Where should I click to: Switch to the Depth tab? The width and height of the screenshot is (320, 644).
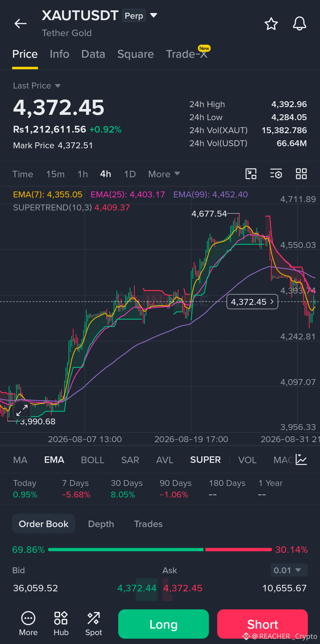click(101, 524)
